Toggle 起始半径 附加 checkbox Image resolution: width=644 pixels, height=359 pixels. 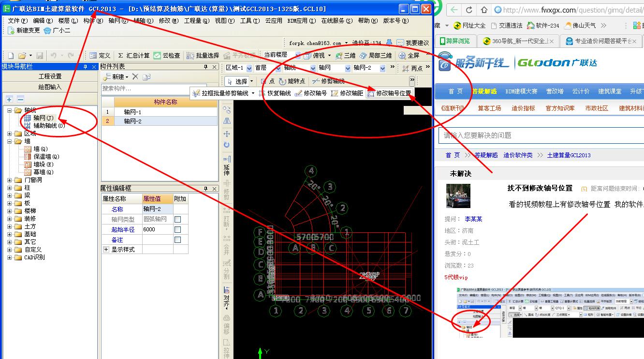click(x=178, y=229)
